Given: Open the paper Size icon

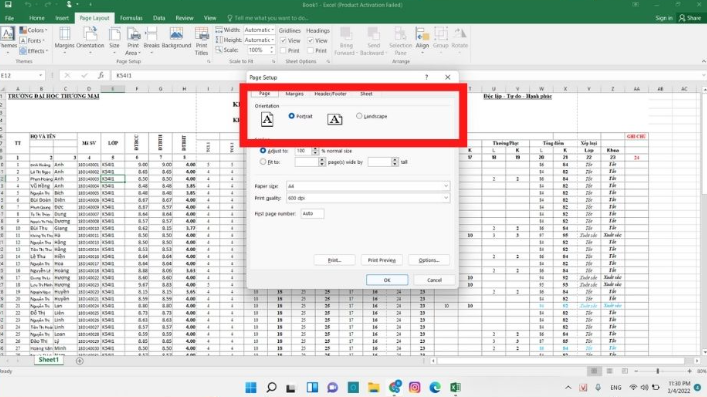Looking at the screenshot, I should 115,34.
